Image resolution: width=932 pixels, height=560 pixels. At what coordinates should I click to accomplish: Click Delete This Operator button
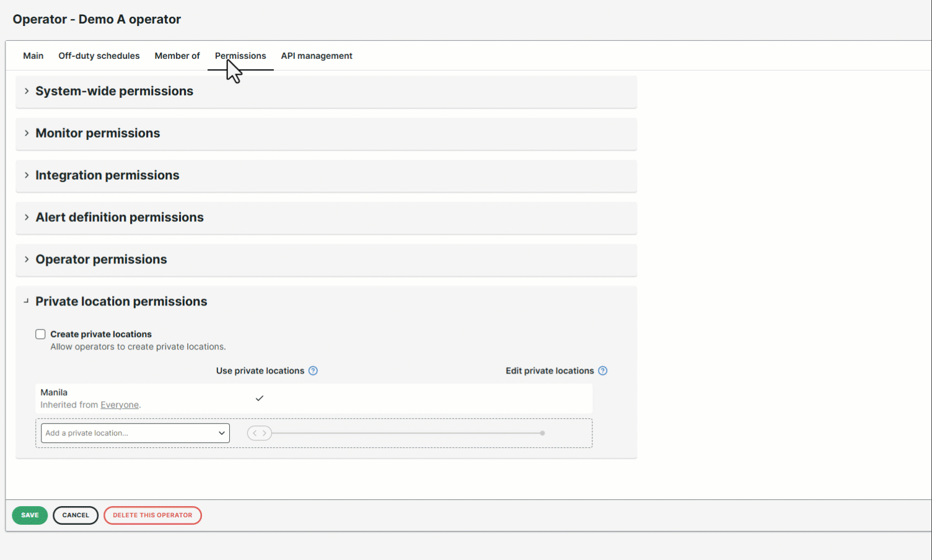pyautogui.click(x=152, y=515)
